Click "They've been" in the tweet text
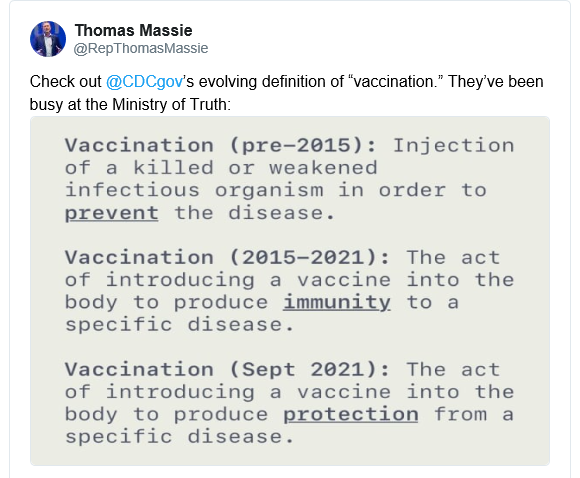The height and width of the screenshot is (478, 580). [496, 82]
